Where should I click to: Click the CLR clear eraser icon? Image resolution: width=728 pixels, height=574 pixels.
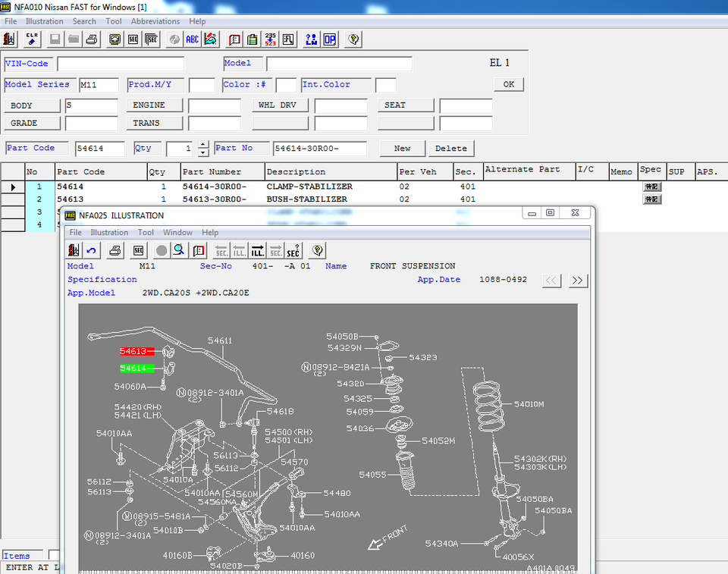pos(32,39)
